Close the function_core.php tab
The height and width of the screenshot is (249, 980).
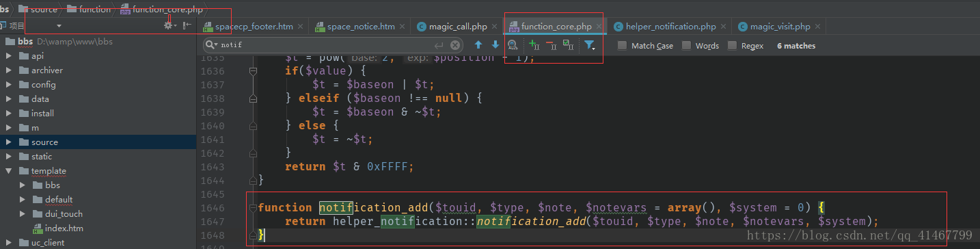tap(599, 27)
